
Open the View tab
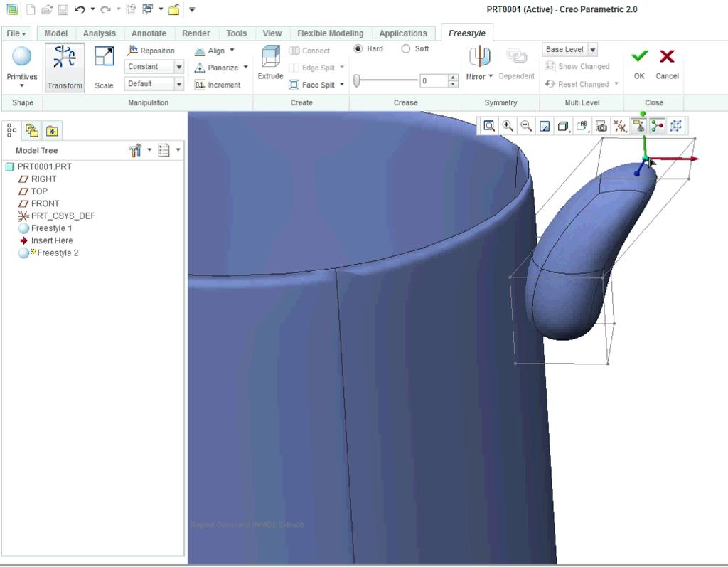tap(272, 33)
